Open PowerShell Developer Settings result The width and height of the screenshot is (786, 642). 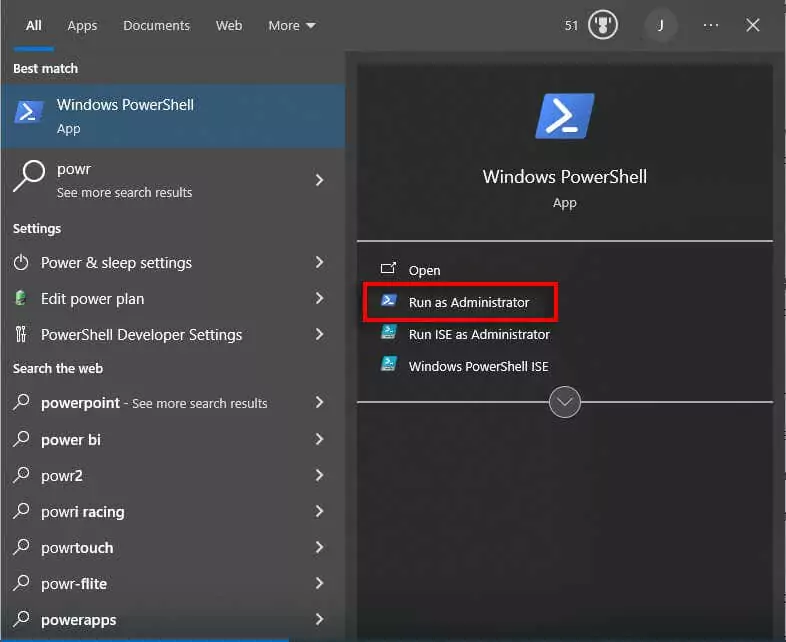coord(141,335)
